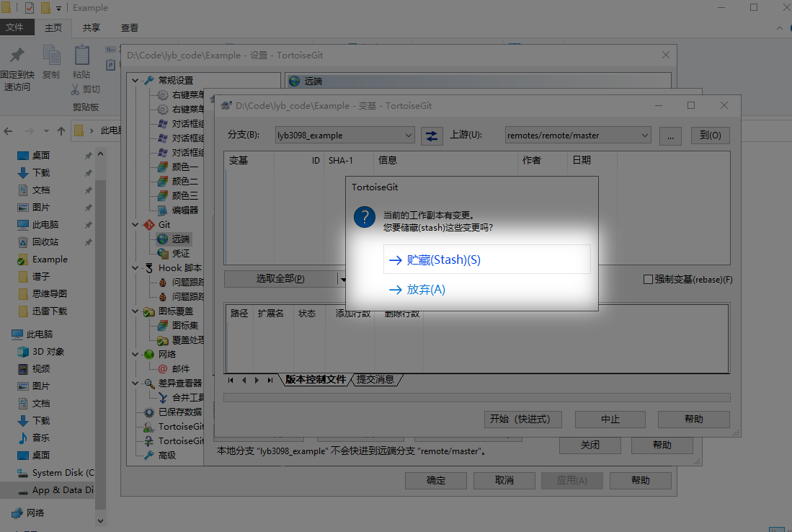The image size is (792, 532).
Task: Click 帮助 button in rebase dialog
Action: point(693,420)
